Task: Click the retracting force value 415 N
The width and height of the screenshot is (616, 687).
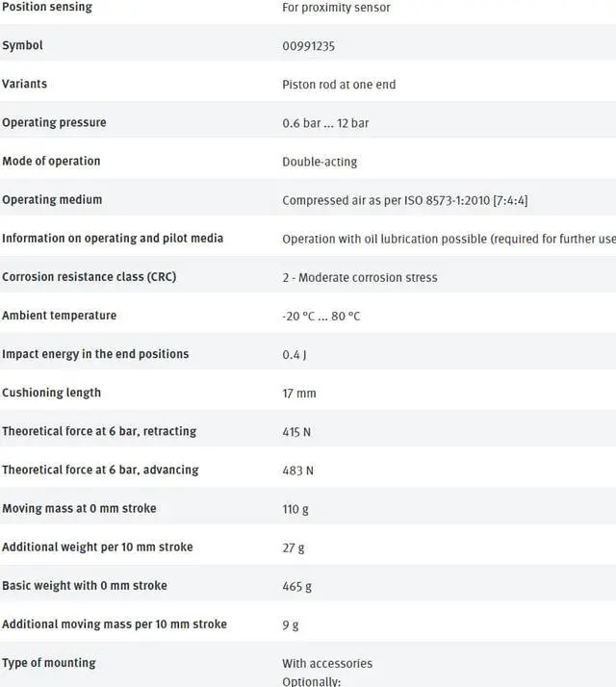Action: pyautogui.click(x=296, y=432)
